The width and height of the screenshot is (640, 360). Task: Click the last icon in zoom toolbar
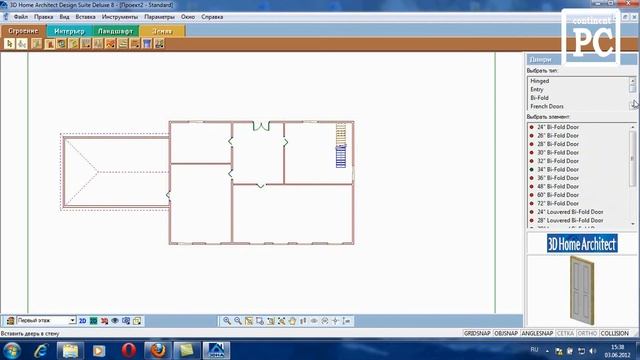(347, 321)
